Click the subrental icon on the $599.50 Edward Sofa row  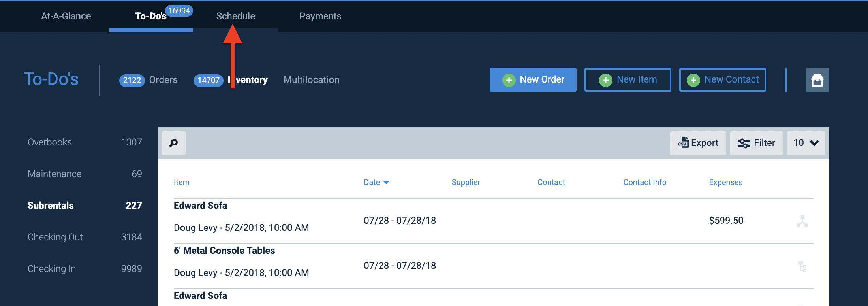[802, 221]
